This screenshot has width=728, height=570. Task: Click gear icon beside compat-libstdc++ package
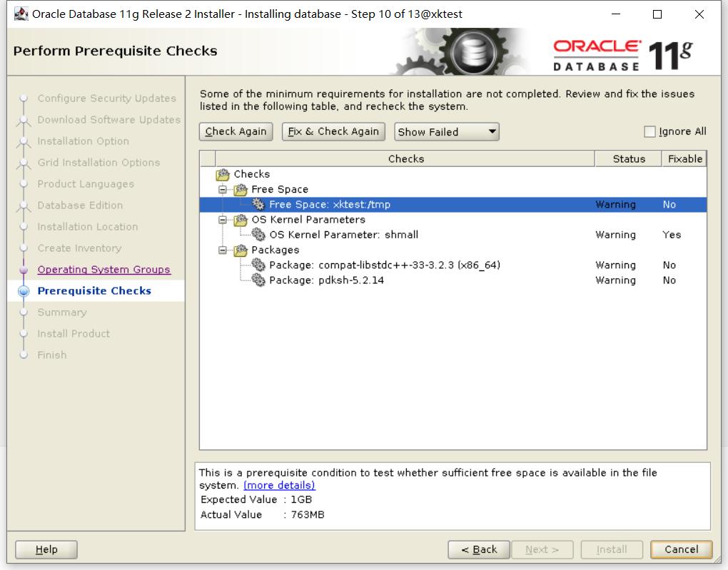coord(258,265)
